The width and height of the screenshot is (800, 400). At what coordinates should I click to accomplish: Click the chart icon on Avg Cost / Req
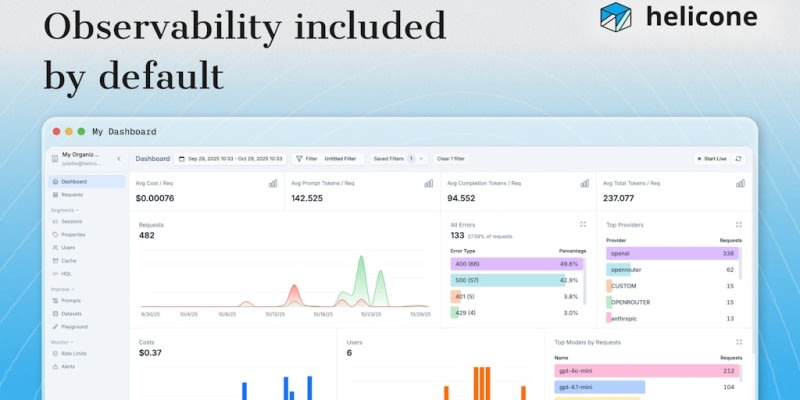(x=273, y=183)
